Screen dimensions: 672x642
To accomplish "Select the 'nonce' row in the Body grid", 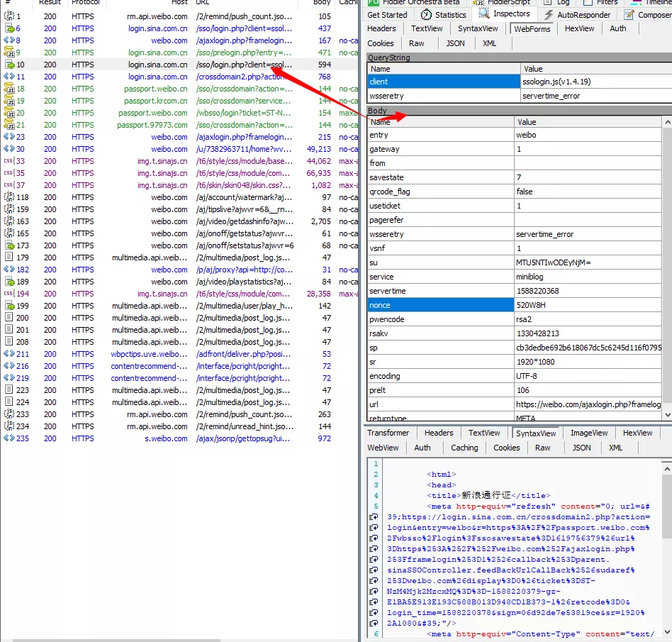I will coord(515,305).
